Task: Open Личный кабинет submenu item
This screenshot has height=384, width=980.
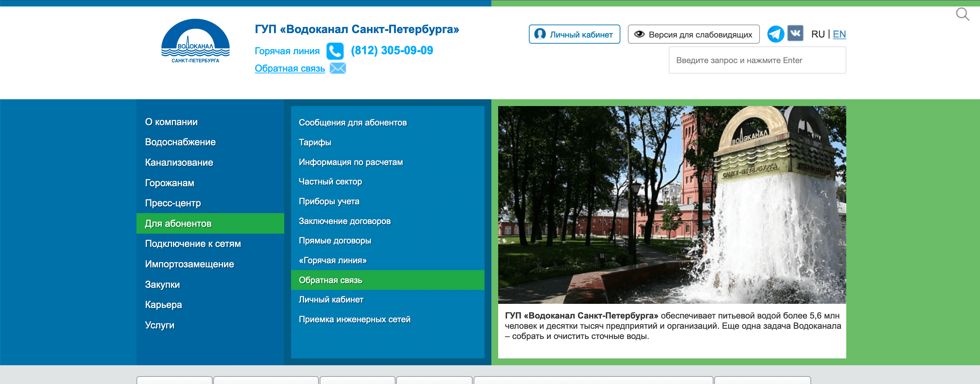Action: (x=331, y=300)
